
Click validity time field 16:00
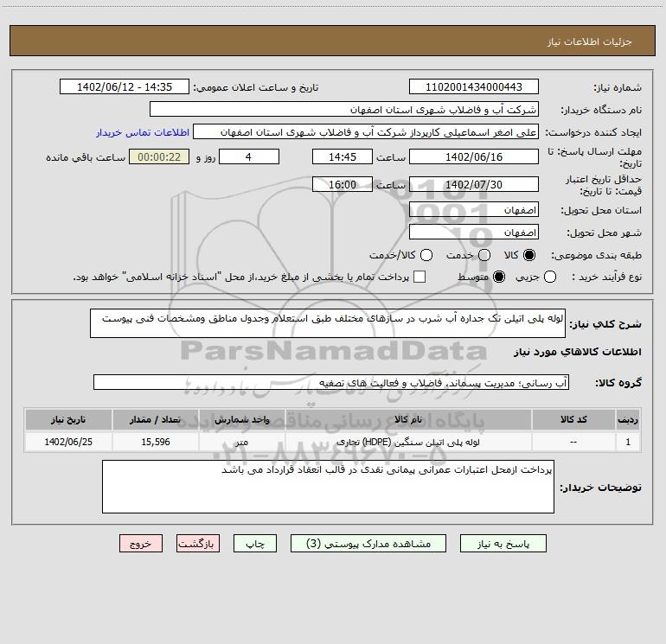[x=343, y=185]
